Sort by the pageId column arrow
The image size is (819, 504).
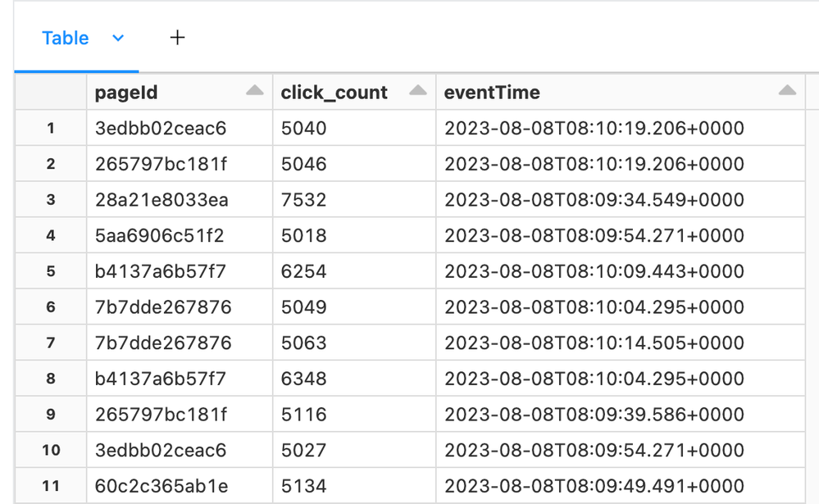(x=255, y=91)
